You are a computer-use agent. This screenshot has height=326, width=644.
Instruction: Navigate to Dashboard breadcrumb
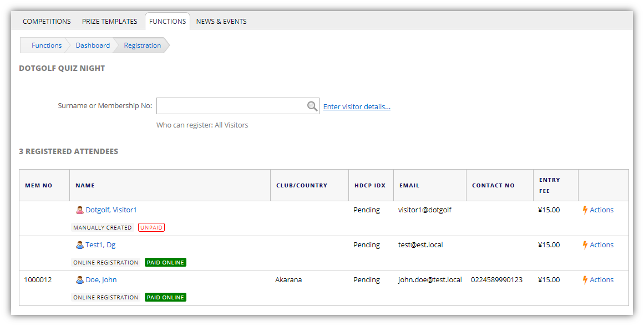93,45
